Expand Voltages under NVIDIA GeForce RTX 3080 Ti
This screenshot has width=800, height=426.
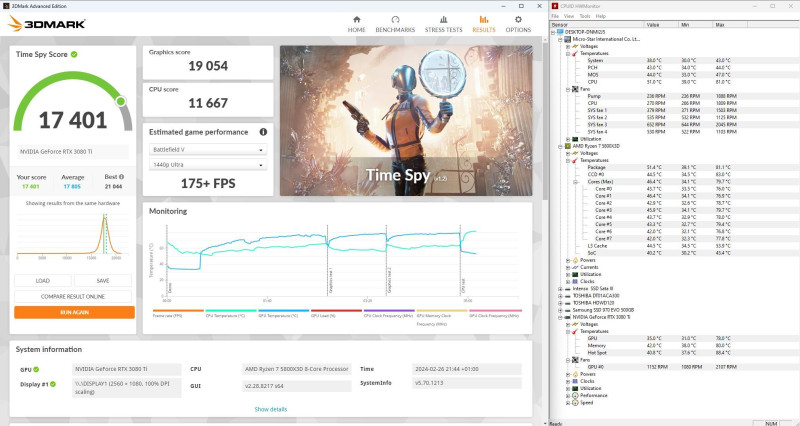tap(568, 324)
